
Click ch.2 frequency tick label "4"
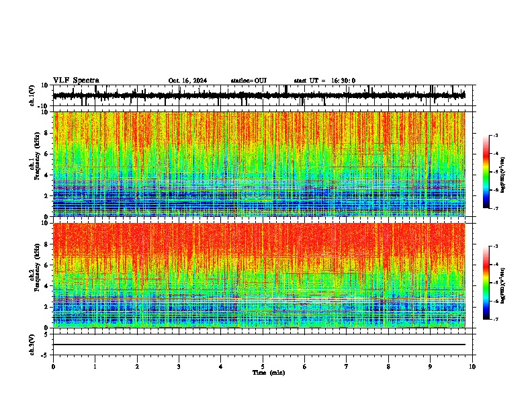(47, 286)
